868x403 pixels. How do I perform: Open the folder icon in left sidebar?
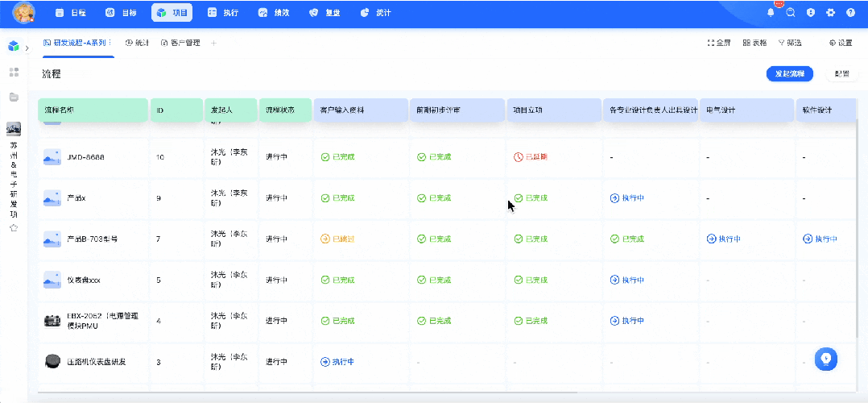pyautogui.click(x=14, y=97)
